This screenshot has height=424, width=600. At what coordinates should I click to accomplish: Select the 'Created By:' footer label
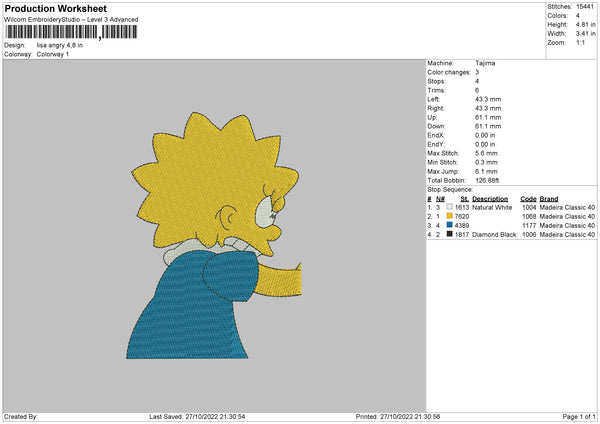(x=21, y=417)
